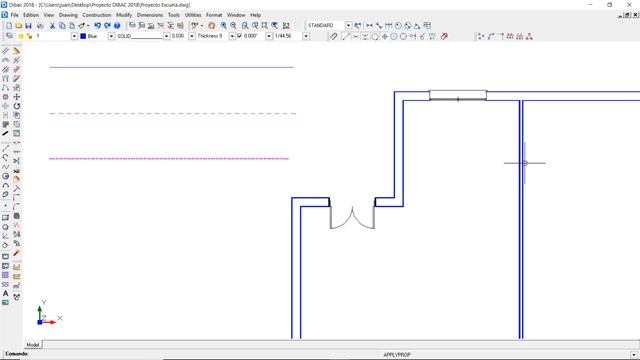Open the Drawing menu

[x=68, y=15]
